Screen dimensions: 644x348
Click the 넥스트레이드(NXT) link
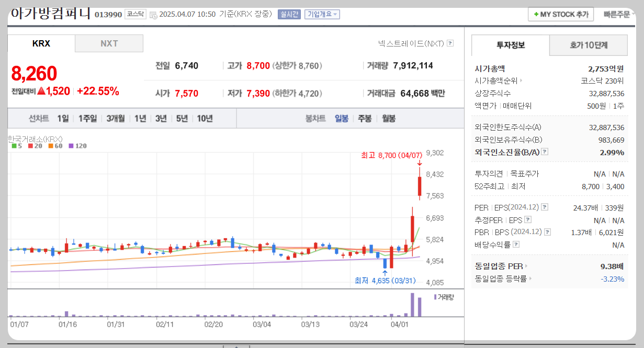[411, 43]
